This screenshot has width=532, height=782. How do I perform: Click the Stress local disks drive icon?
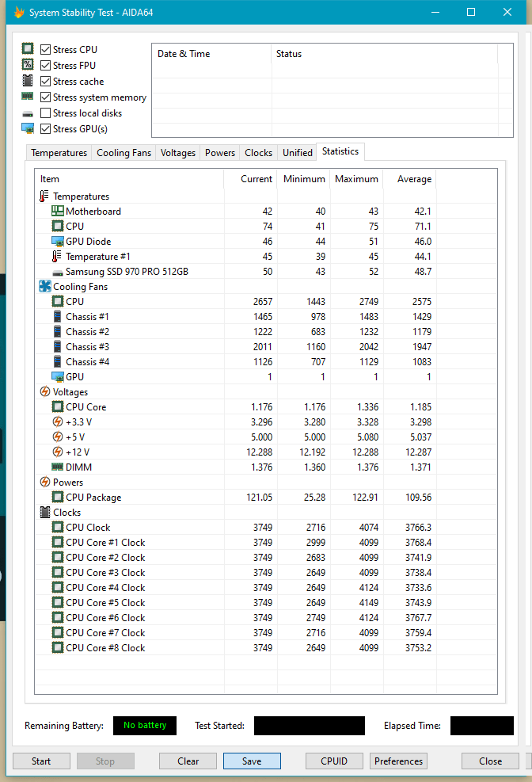click(x=28, y=114)
